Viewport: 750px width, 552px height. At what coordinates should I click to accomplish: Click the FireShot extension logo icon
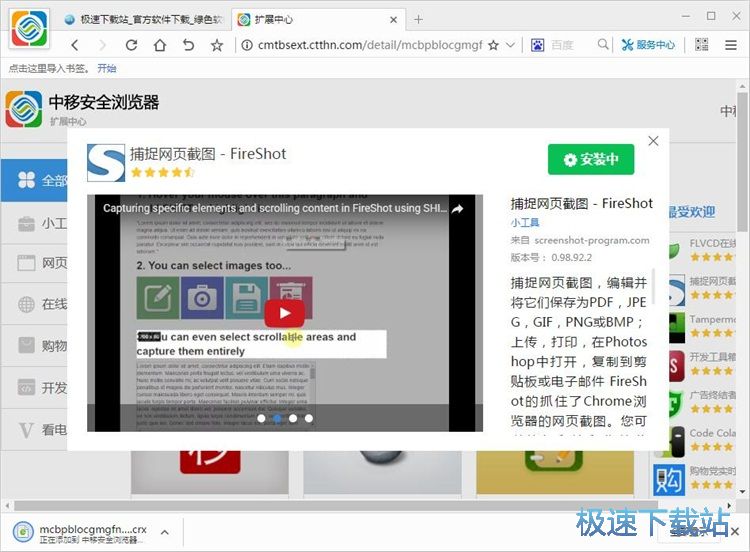point(106,163)
